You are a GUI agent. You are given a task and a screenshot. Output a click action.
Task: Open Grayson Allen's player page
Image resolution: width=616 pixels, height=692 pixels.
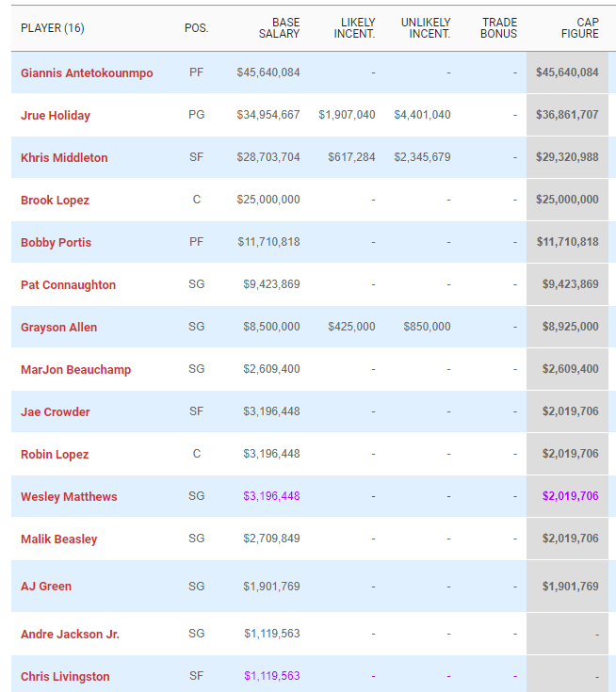58,327
